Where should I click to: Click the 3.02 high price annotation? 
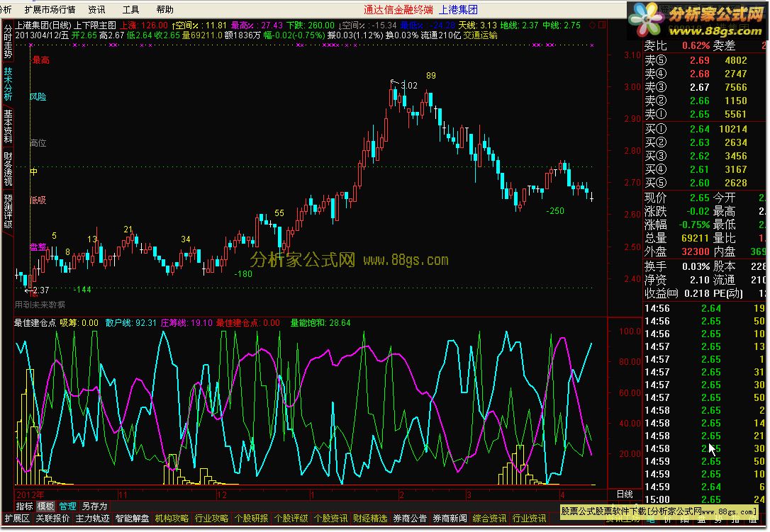click(409, 86)
